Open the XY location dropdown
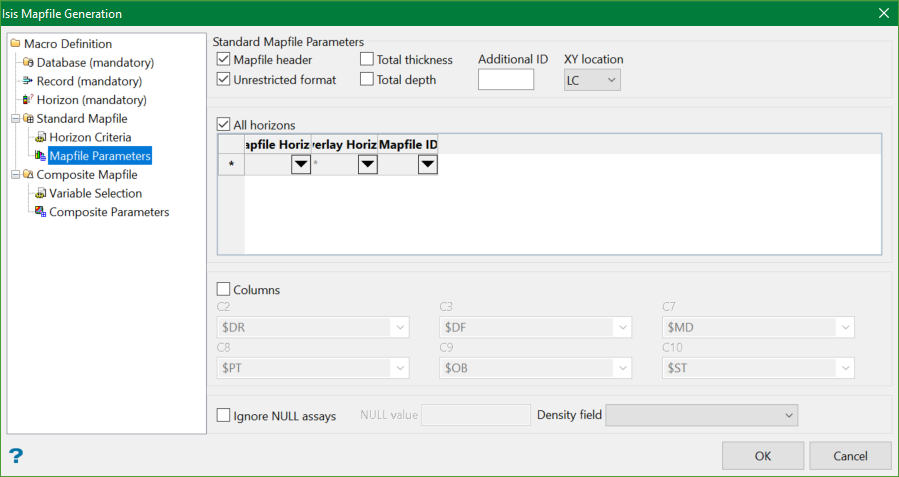The height and width of the screenshot is (477, 899). (x=592, y=80)
